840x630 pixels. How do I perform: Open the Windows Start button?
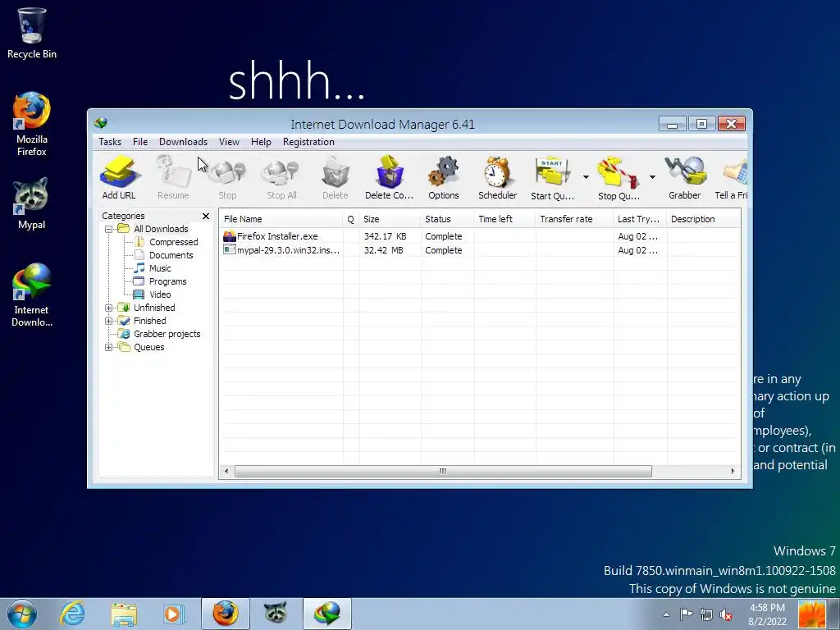coord(22,614)
